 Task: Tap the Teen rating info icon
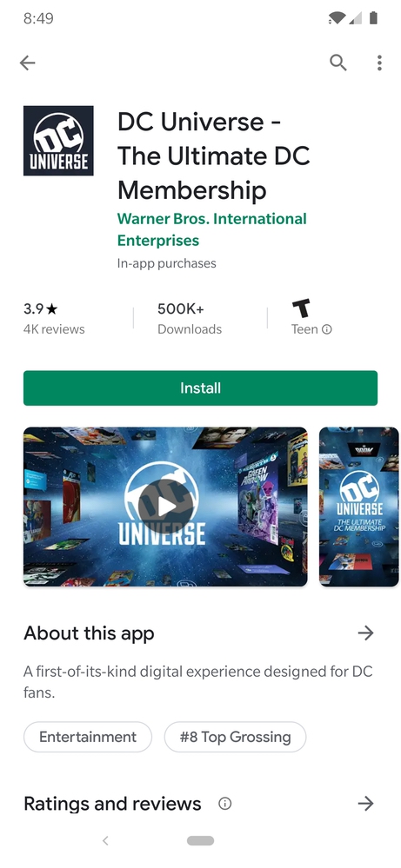click(x=327, y=329)
